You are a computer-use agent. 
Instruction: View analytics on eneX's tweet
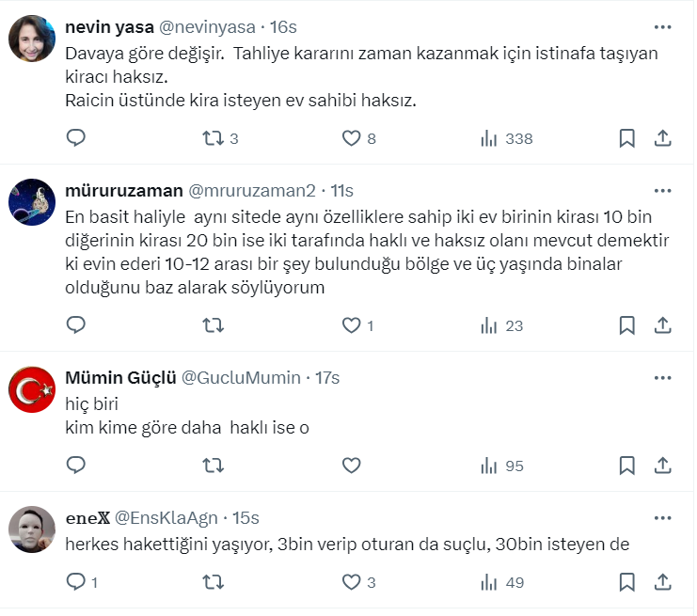coord(488,583)
